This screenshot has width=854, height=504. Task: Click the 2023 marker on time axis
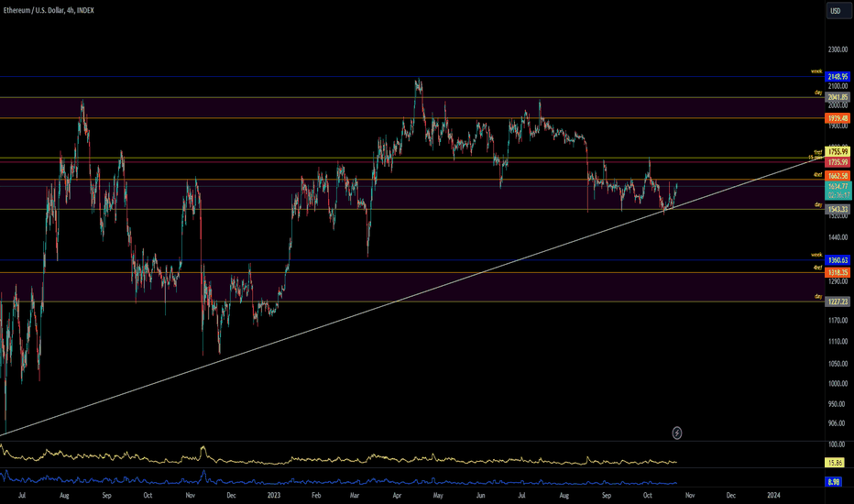273,495
